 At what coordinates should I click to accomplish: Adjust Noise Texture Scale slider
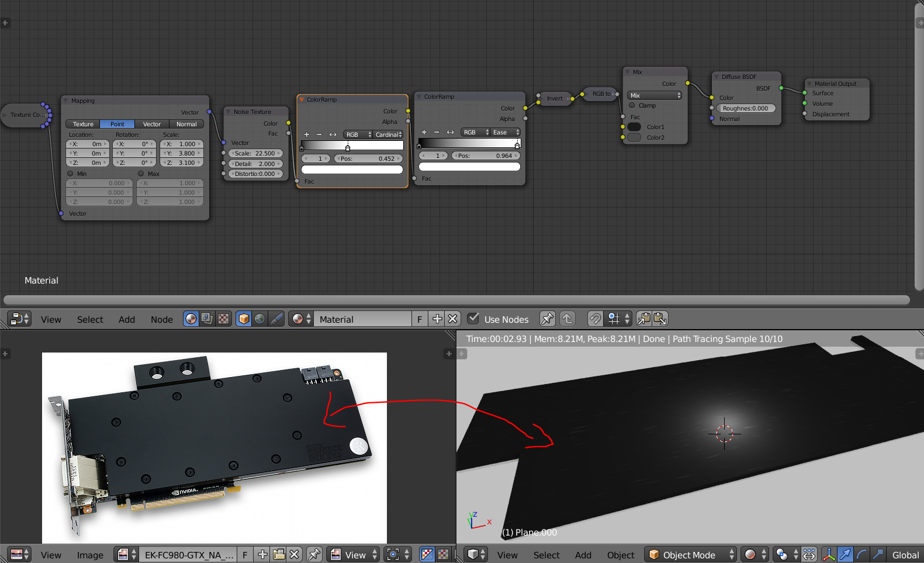point(255,153)
